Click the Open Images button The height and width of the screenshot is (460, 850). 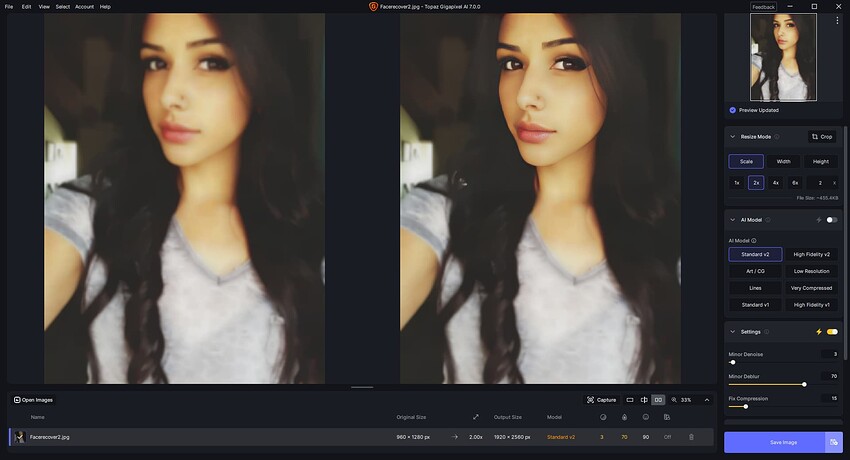click(x=34, y=400)
